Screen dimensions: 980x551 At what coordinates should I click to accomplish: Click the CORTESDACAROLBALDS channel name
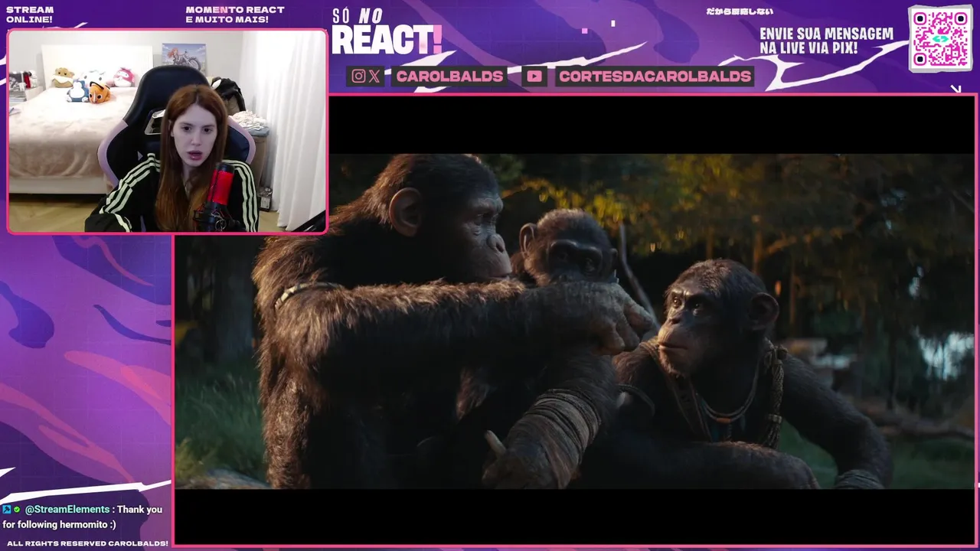tap(655, 76)
